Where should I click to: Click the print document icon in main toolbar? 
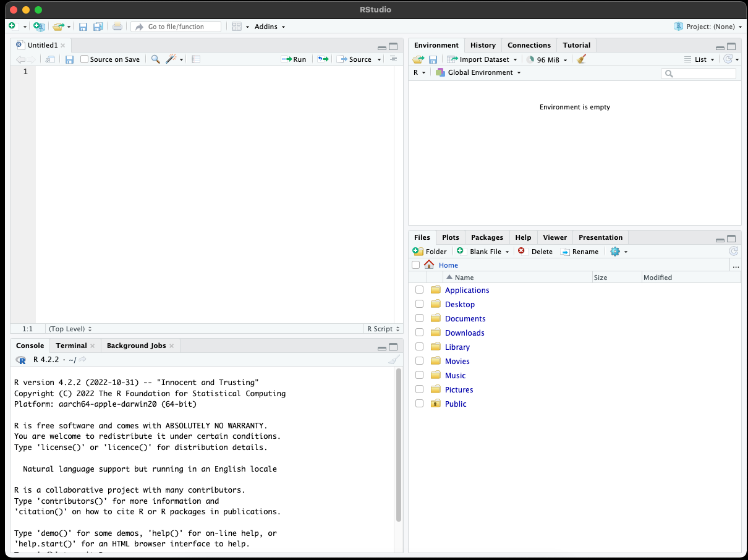pos(117,27)
